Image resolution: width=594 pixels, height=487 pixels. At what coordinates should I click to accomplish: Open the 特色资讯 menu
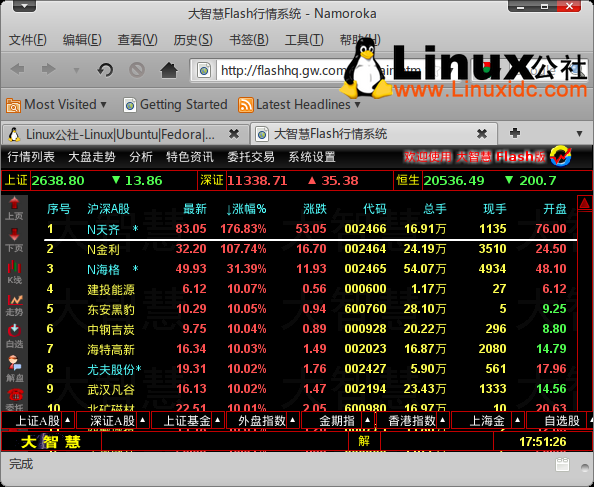(190, 157)
